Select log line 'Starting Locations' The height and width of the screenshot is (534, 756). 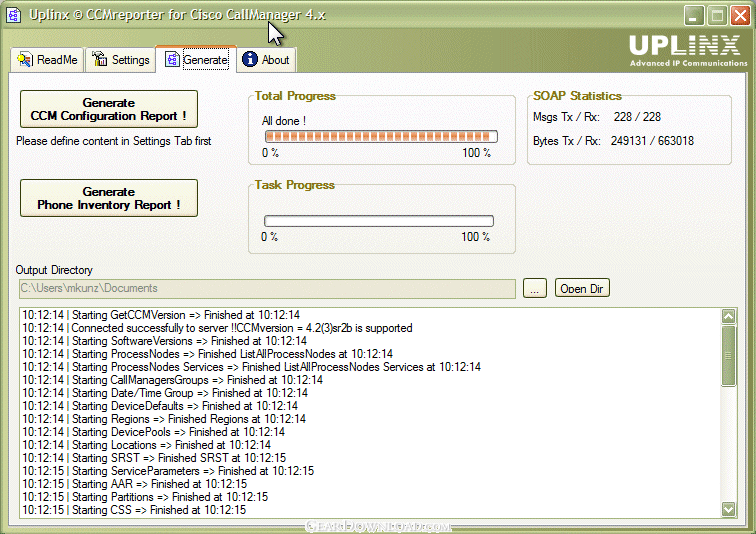(x=147, y=445)
